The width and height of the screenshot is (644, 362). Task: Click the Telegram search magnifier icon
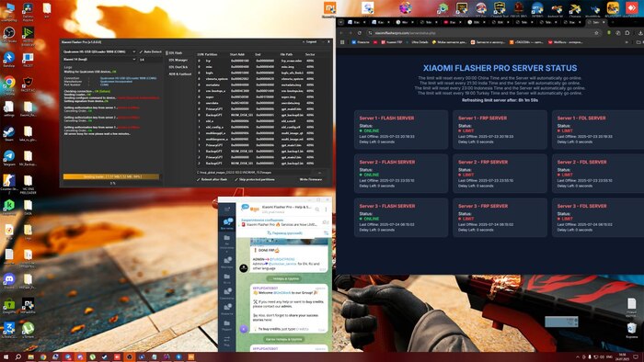(x=317, y=209)
